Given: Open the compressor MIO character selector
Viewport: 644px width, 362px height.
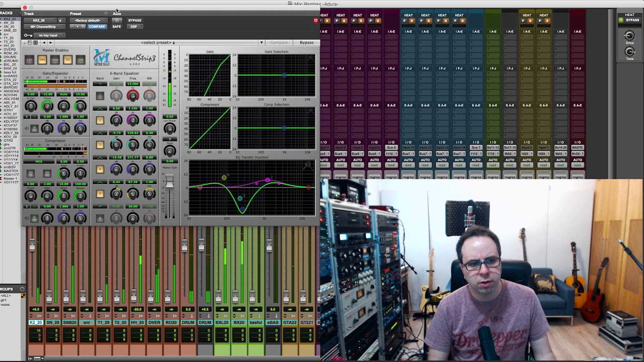Looking at the screenshot, I should [x=39, y=162].
